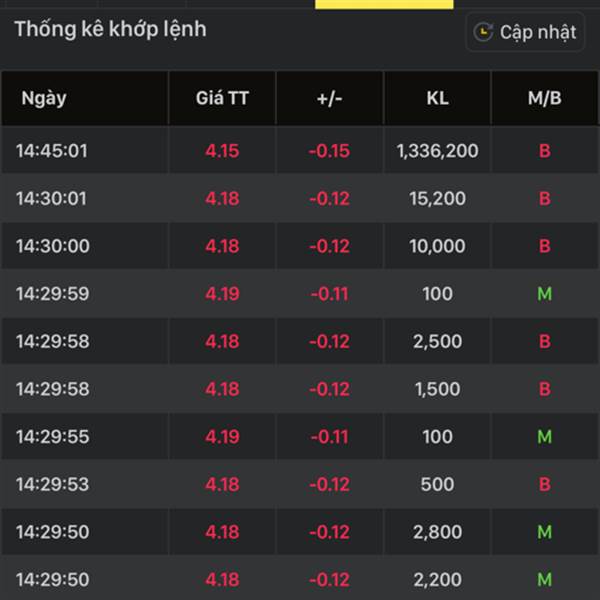This screenshot has height=600, width=600.
Task: Click the 500 volume cell
Action: point(437,484)
